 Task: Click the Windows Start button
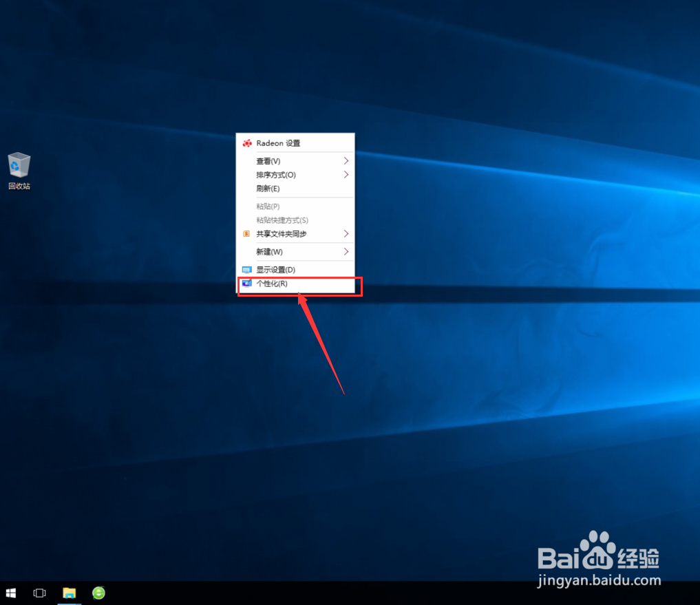point(10,593)
